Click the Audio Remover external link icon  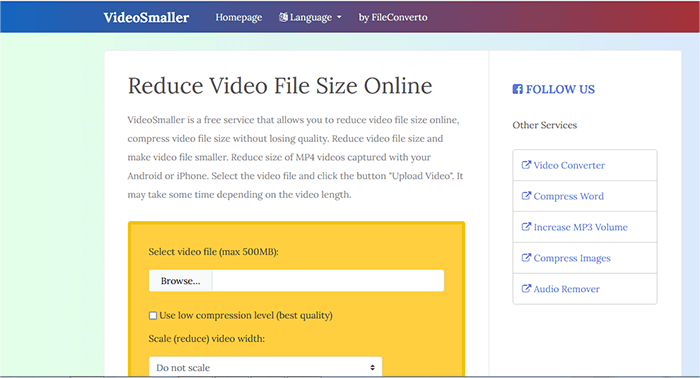[x=526, y=288]
